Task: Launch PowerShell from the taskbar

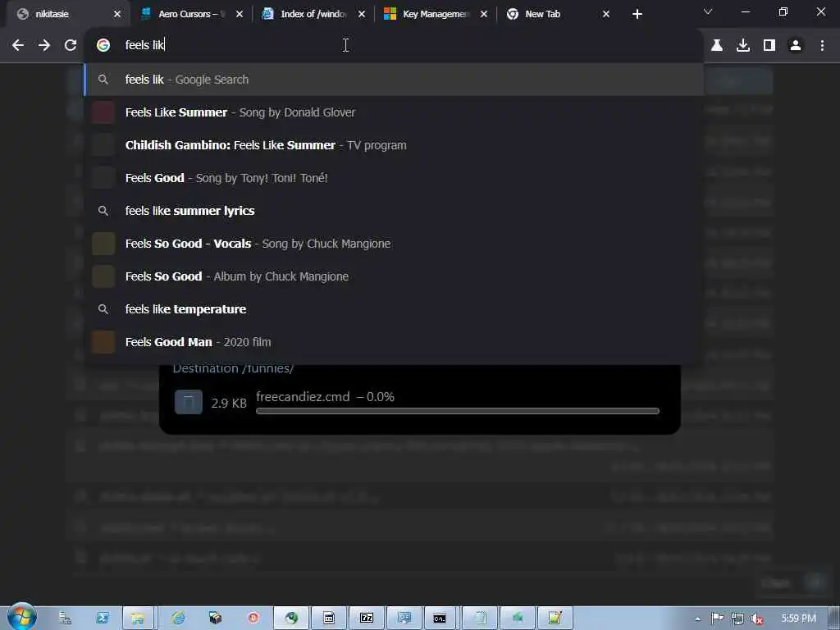Action: pyautogui.click(x=103, y=619)
